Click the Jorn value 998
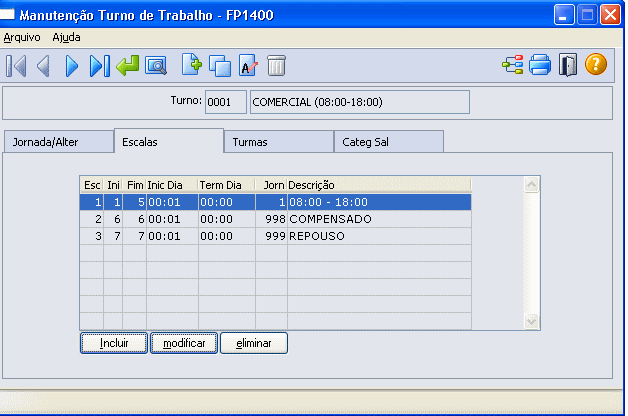This screenshot has width=628, height=416. [275, 219]
